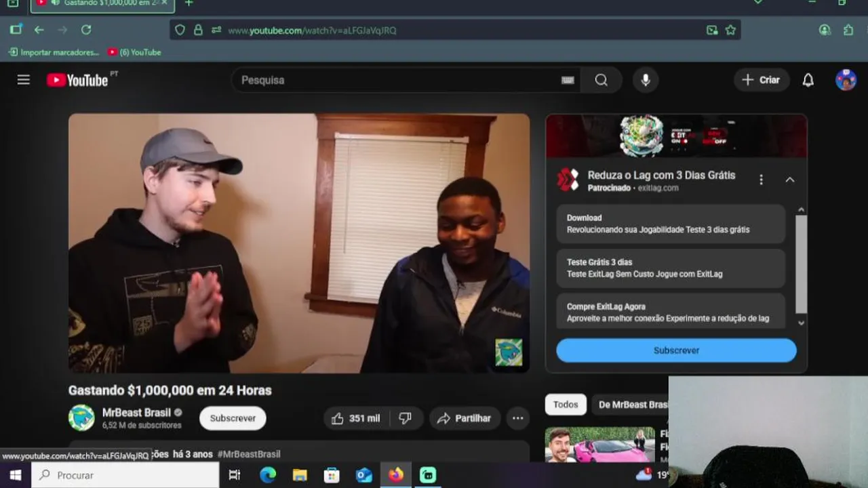Subscribe to MrBeast Brasil channel
This screenshot has width=868, height=488.
coord(233,418)
